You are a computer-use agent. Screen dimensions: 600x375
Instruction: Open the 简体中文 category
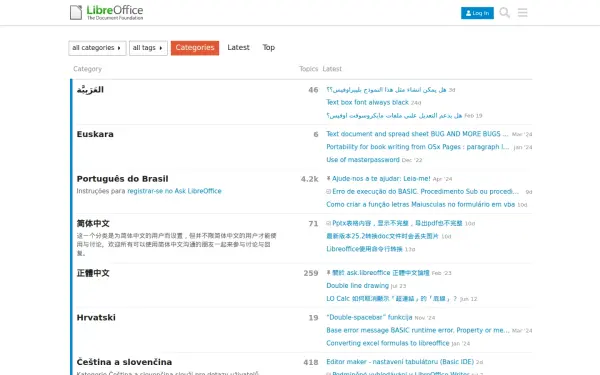93,223
